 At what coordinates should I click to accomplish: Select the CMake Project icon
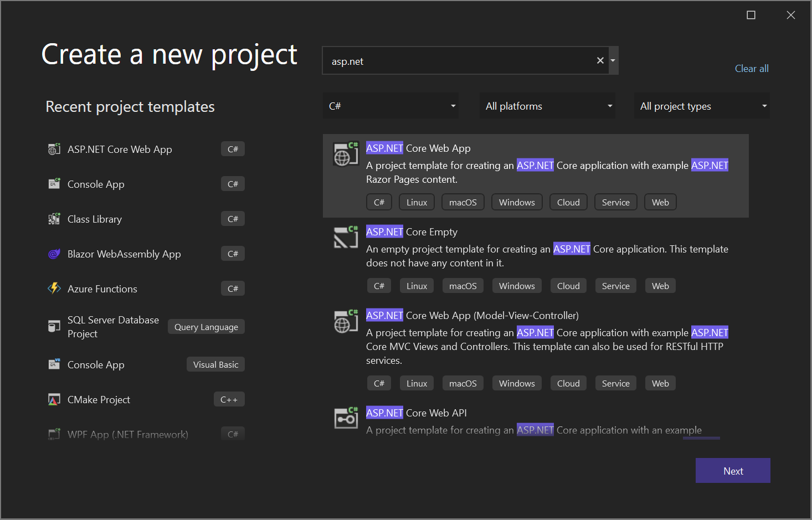(x=54, y=399)
